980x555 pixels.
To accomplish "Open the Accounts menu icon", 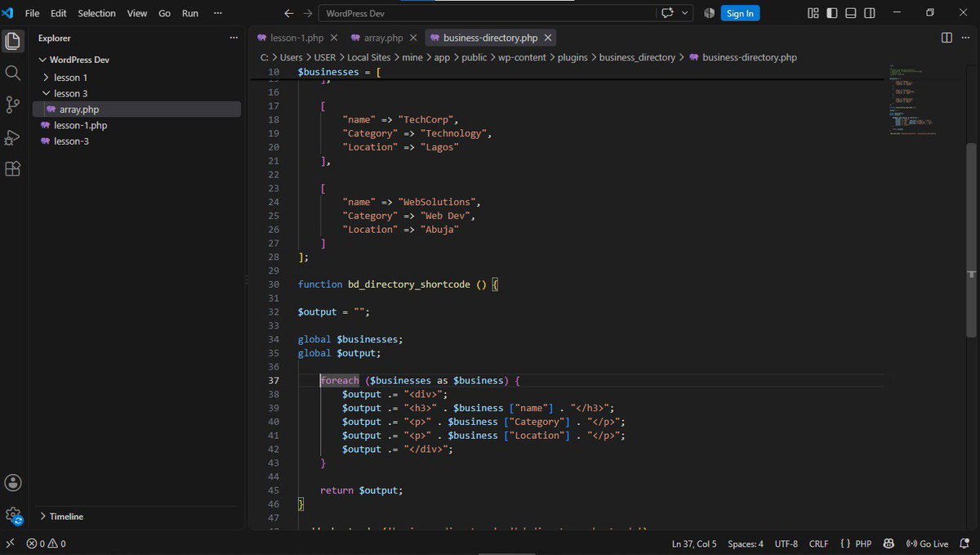I will (x=12, y=482).
